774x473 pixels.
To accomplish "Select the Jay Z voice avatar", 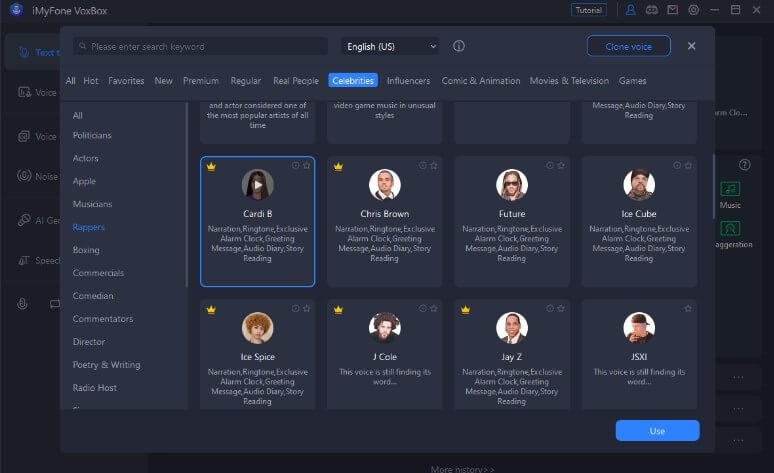I will [512, 327].
